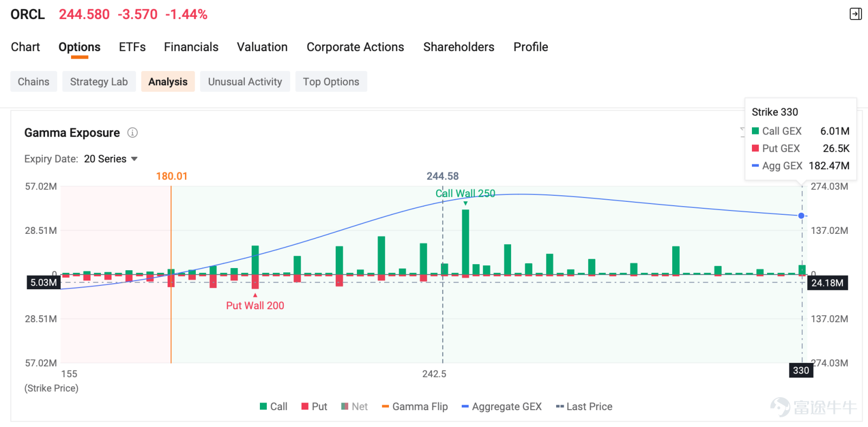
Task: Toggle Last Price line in legend
Action: [x=584, y=406]
